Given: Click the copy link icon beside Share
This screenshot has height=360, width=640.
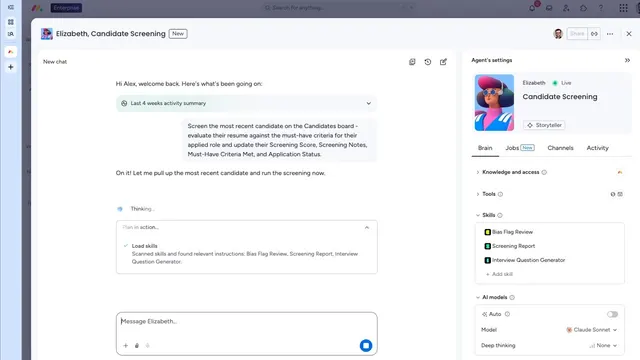Looking at the screenshot, I should 594,34.
